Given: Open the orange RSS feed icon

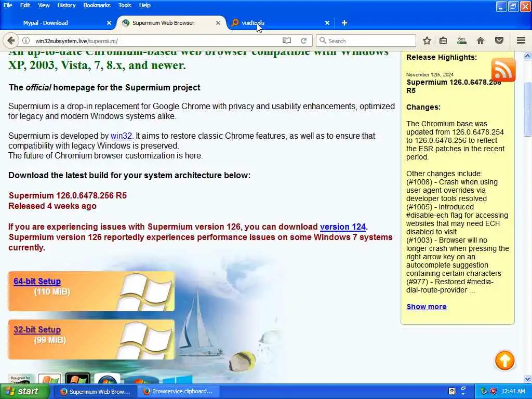Looking at the screenshot, I should tap(503, 70).
